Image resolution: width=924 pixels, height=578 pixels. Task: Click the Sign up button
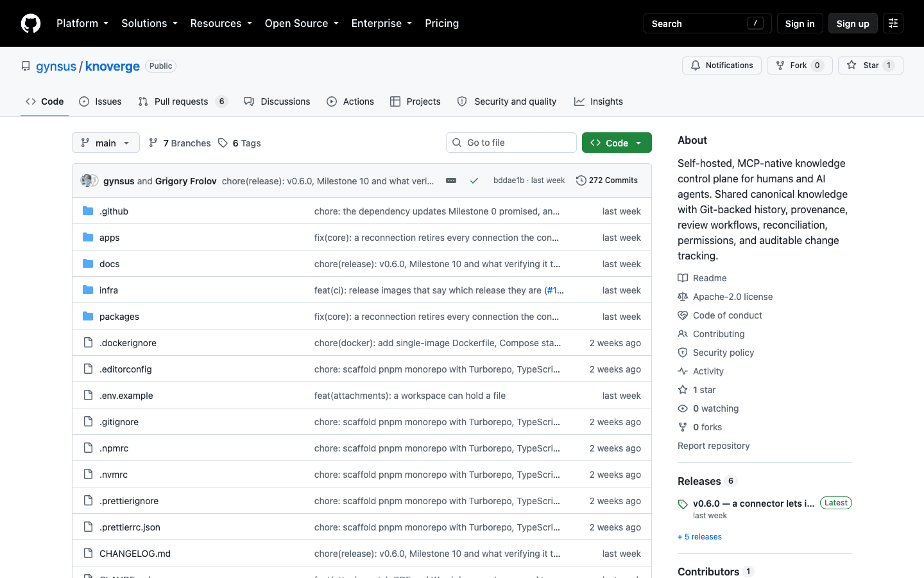click(x=853, y=23)
